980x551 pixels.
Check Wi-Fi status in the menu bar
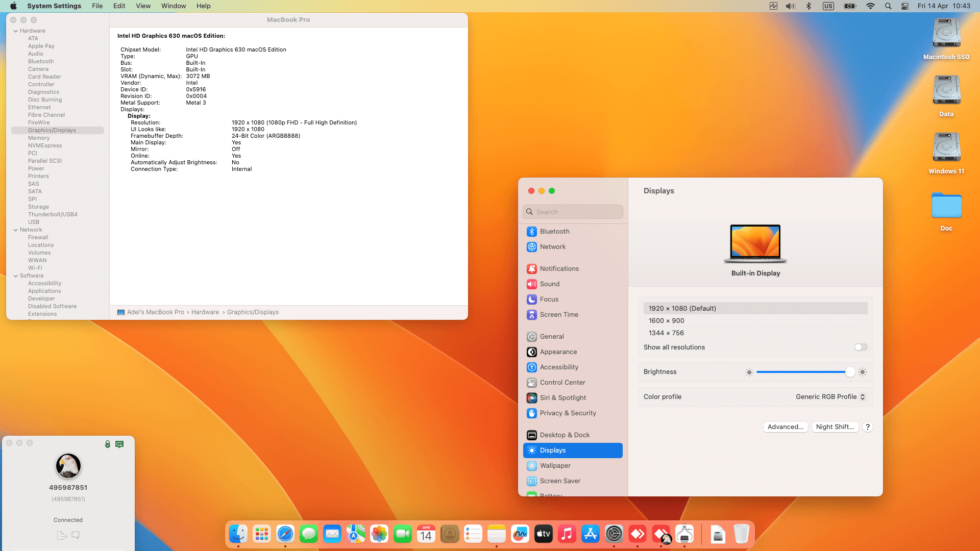[x=870, y=6]
